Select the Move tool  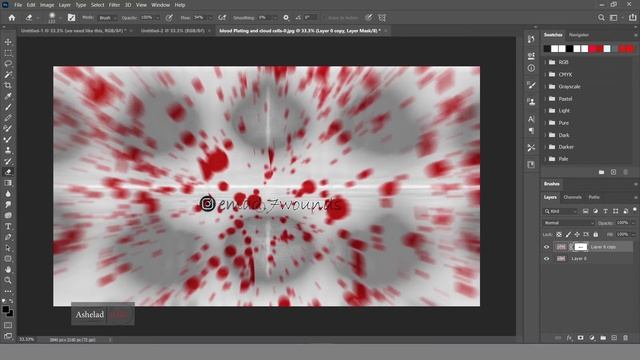click(8, 42)
